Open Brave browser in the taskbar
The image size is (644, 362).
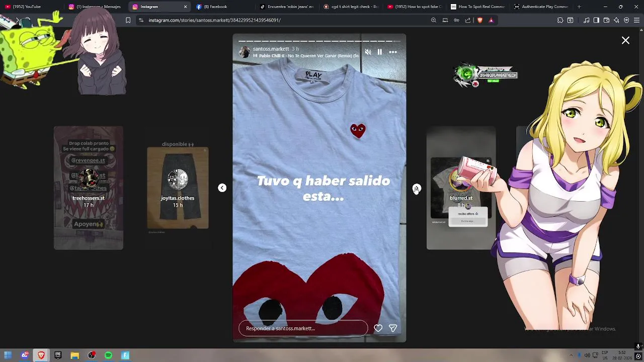point(41,355)
